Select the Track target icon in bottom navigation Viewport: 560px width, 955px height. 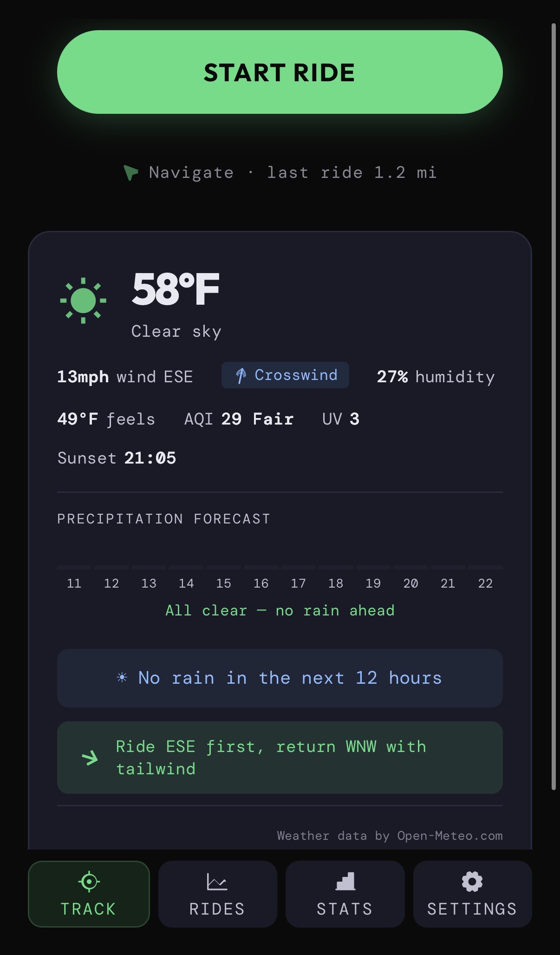pyautogui.click(x=89, y=881)
